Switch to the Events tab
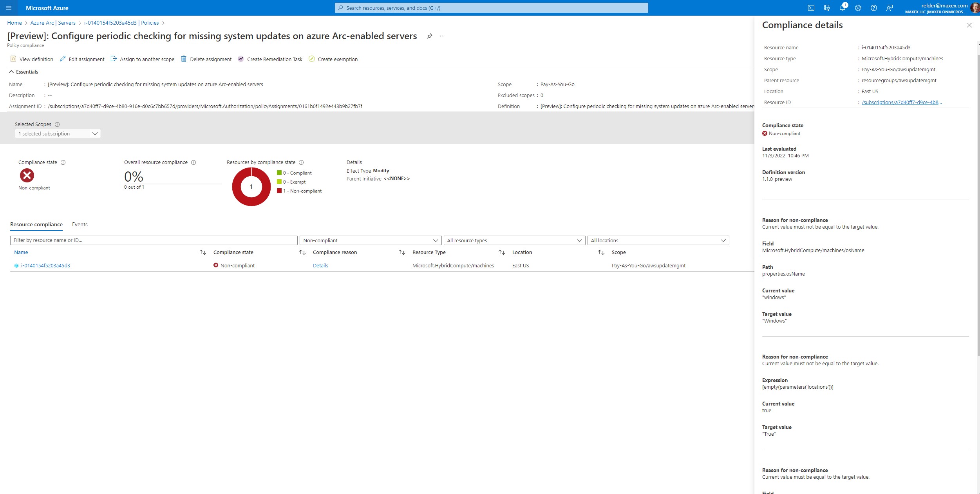 pos(80,224)
